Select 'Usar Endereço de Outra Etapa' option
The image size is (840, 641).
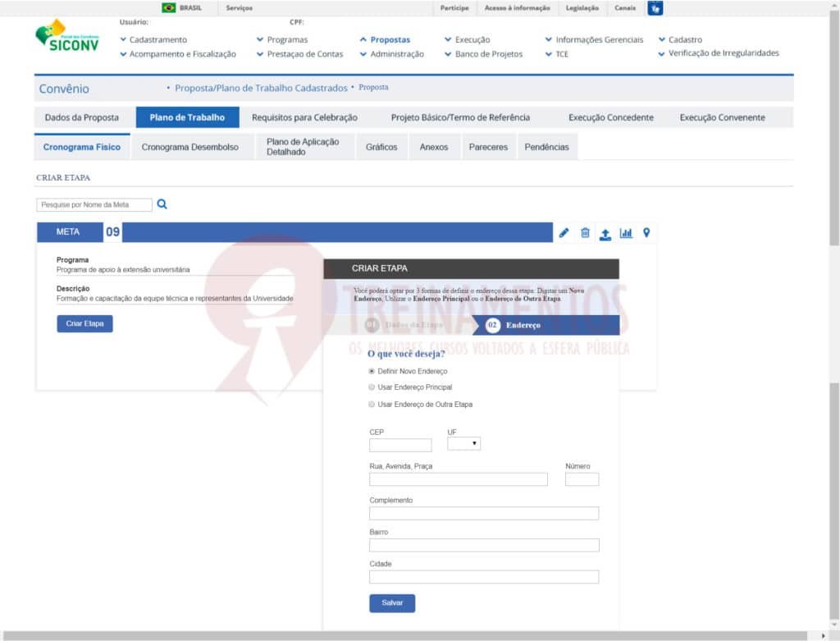click(372, 405)
